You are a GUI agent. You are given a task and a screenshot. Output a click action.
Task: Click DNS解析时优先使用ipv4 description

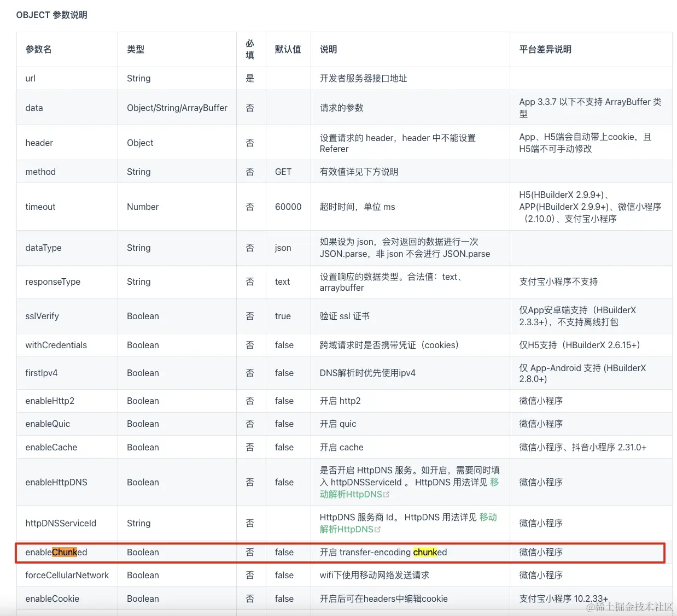click(367, 373)
